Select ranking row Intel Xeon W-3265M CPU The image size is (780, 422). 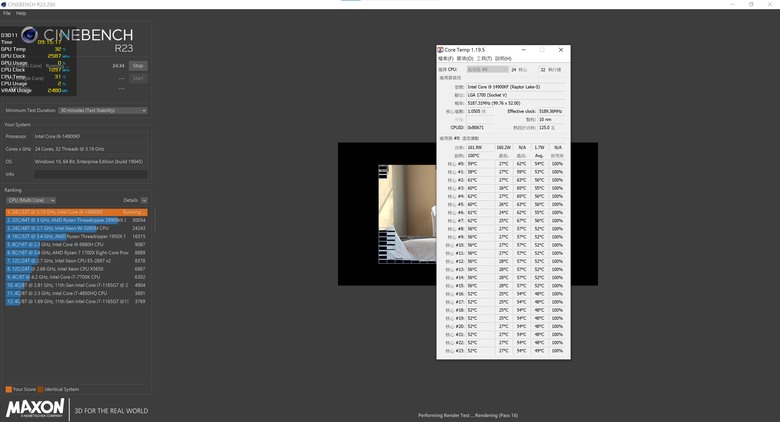coord(77,228)
